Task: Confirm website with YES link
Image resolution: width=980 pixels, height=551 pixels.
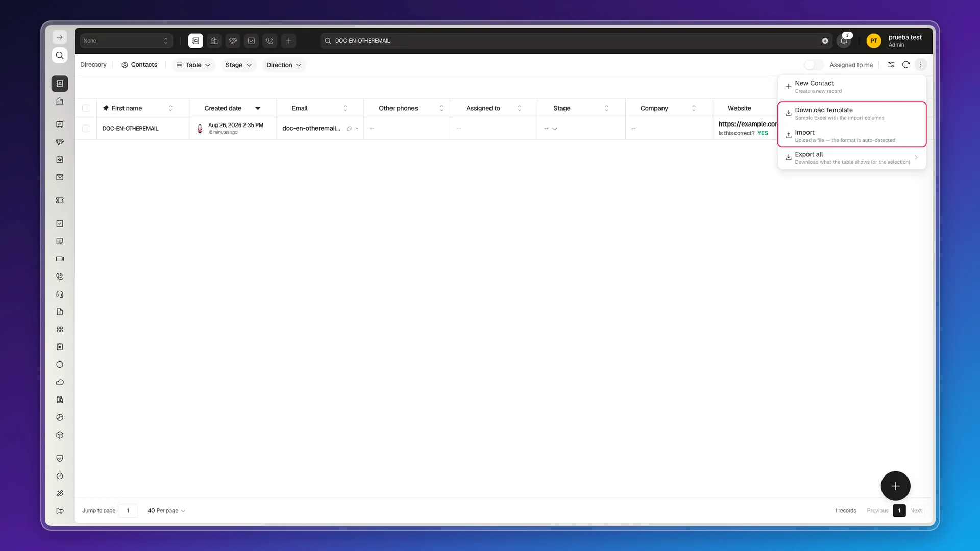Action: point(763,133)
